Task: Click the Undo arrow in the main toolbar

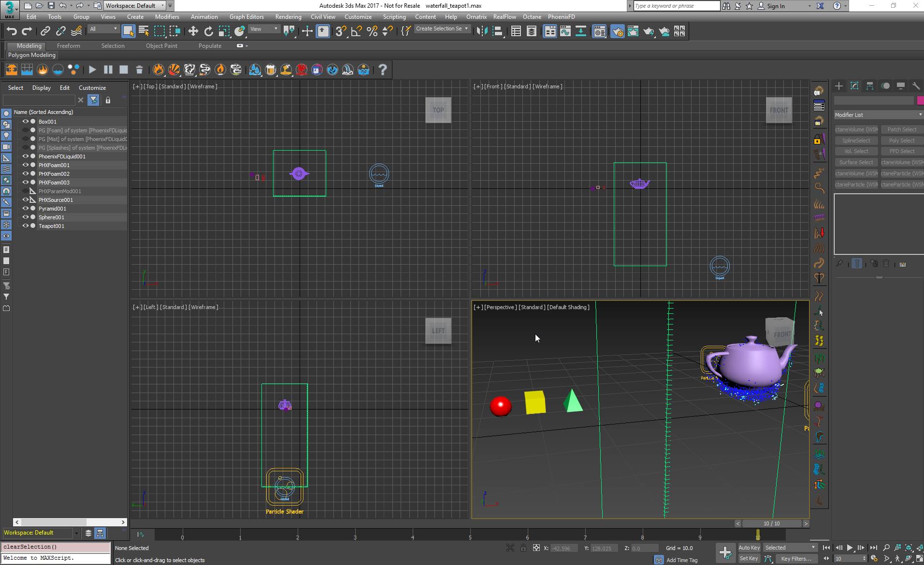Action: pyautogui.click(x=12, y=31)
